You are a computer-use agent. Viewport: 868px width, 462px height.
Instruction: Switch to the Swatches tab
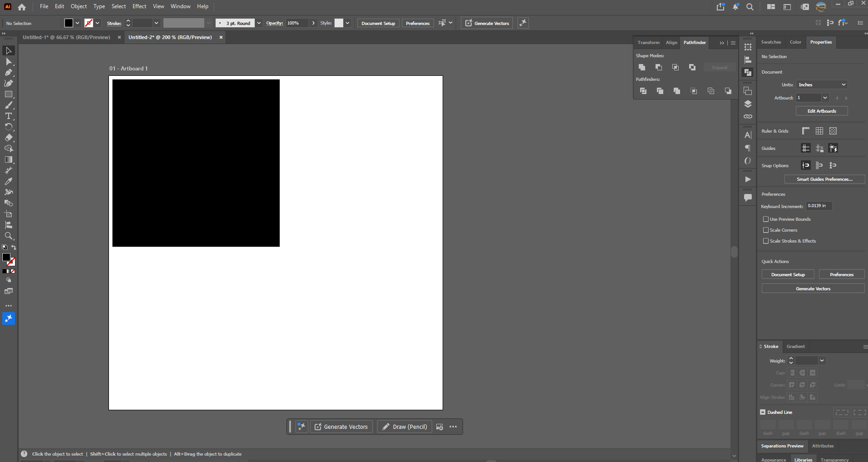[x=771, y=42]
